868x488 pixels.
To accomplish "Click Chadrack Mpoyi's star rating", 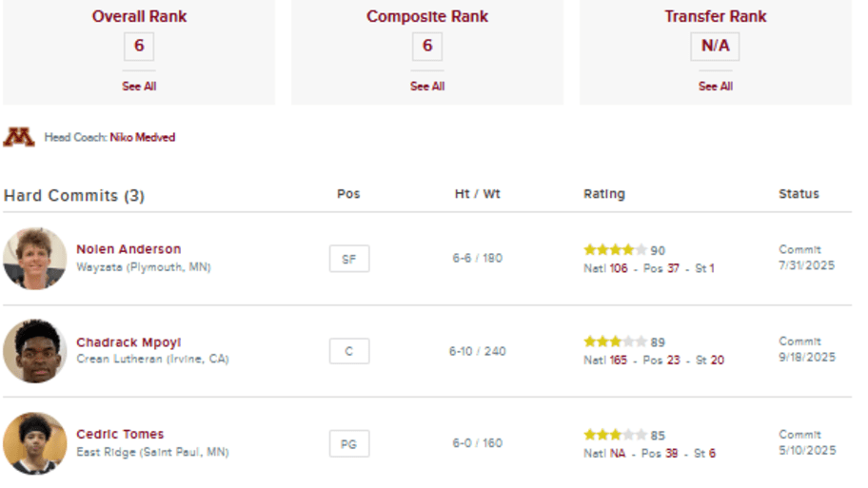I will tap(615, 342).
